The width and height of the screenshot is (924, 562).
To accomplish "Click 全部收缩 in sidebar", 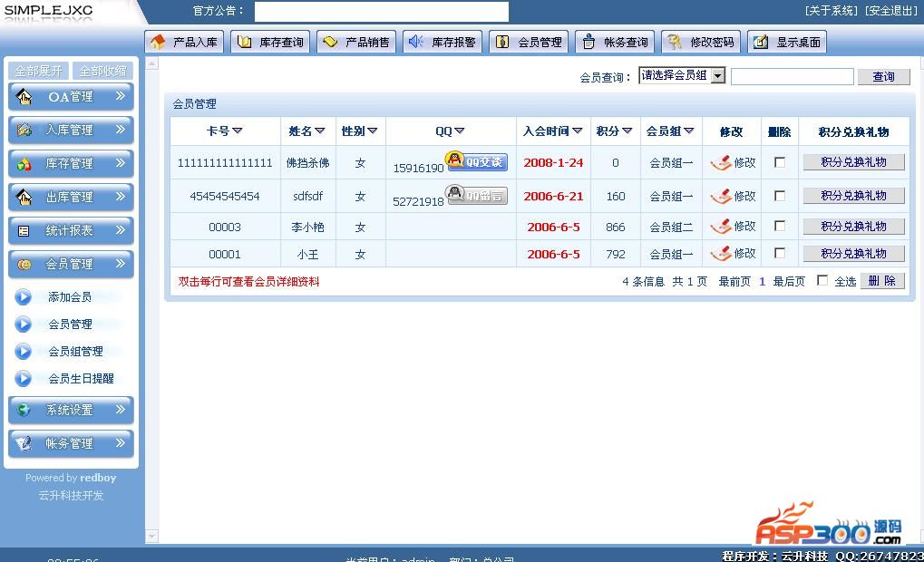I will point(103,71).
